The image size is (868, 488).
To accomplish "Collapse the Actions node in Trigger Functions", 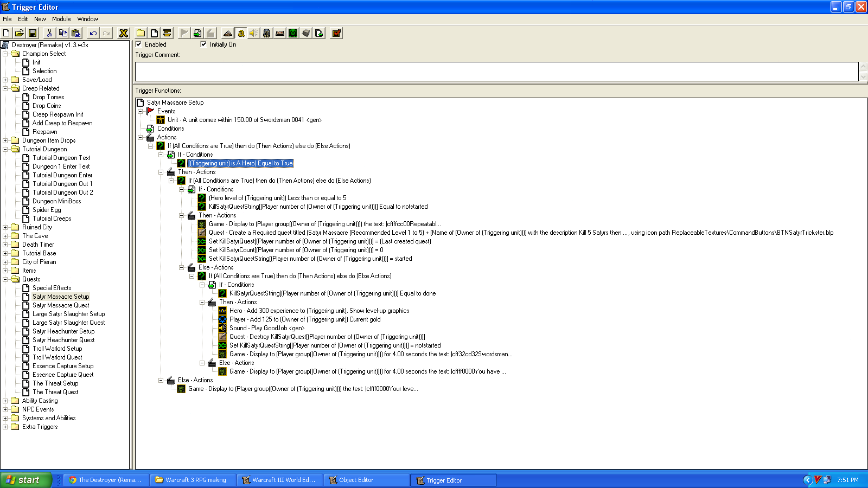I will point(140,137).
